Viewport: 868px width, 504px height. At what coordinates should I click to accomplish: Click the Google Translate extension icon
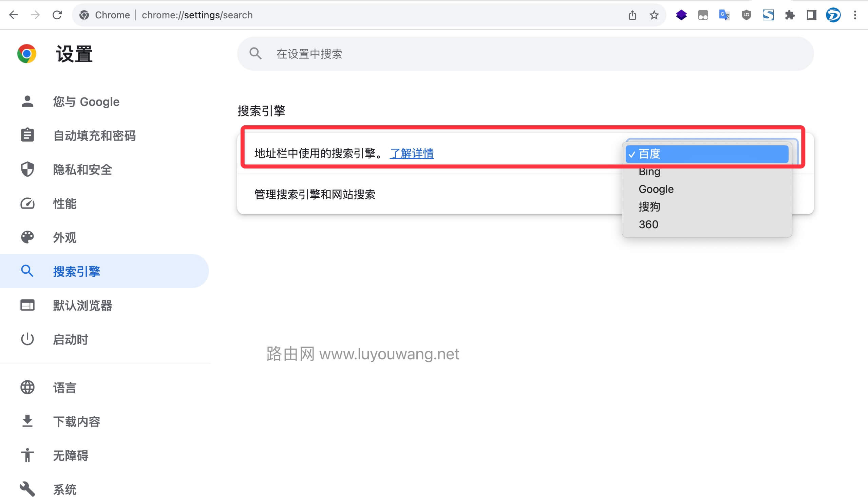coord(724,15)
